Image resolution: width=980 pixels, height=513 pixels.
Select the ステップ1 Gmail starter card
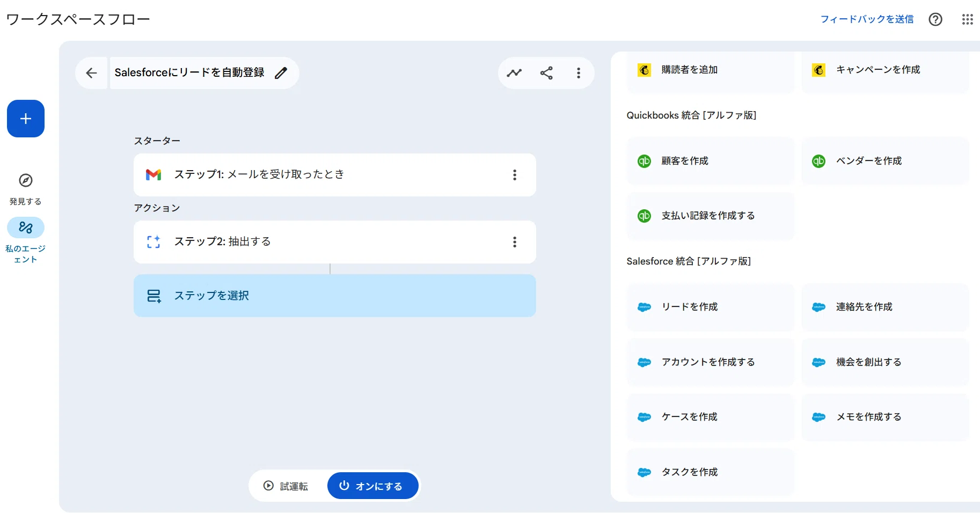(x=335, y=175)
